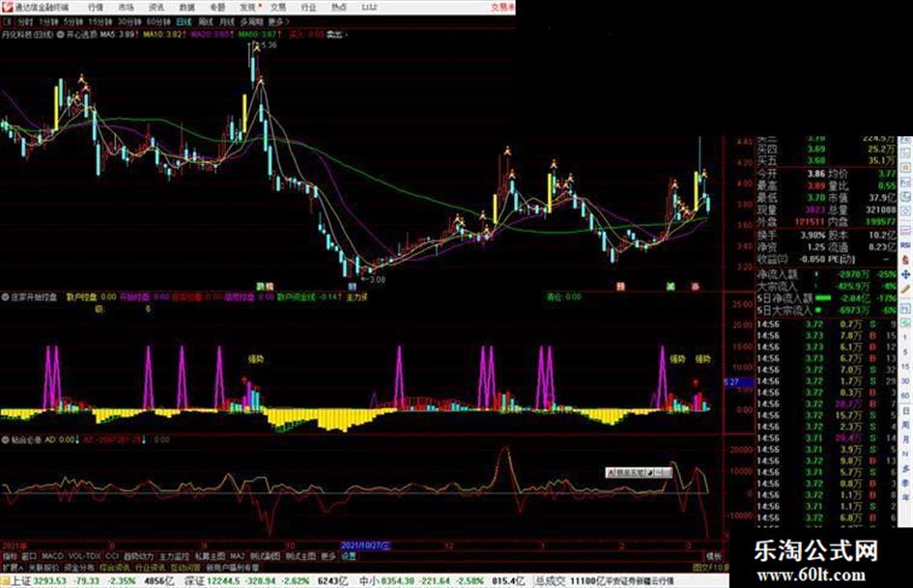Open the 热点 menu
Image resolution: width=913 pixels, height=588 pixels.
(339, 7)
